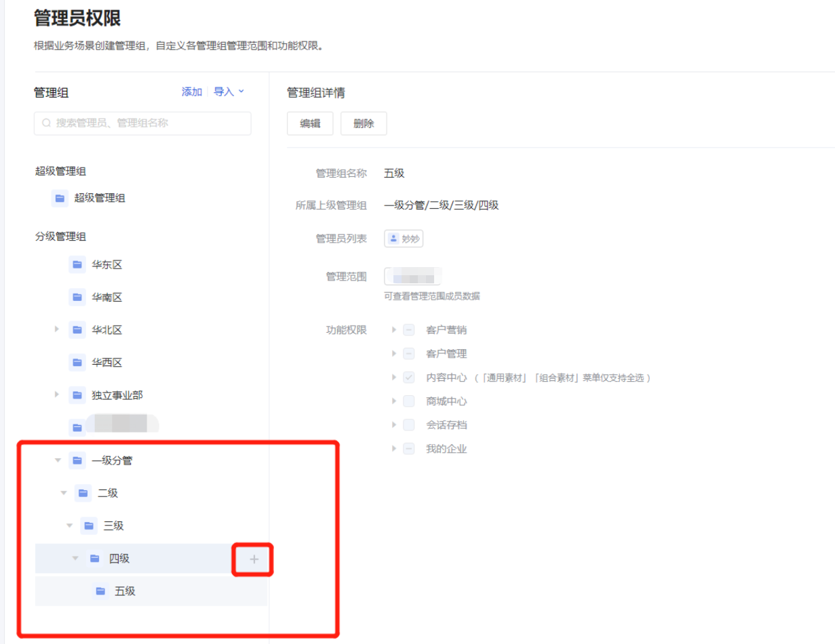
Task: Expand the 内容中心 permission
Action: (x=394, y=378)
